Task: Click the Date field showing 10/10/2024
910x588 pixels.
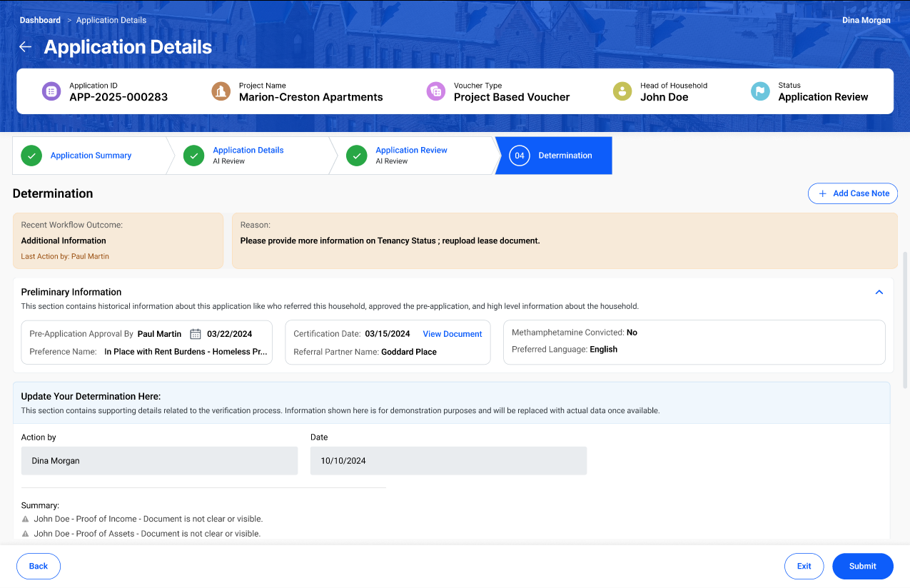Action: coord(448,461)
